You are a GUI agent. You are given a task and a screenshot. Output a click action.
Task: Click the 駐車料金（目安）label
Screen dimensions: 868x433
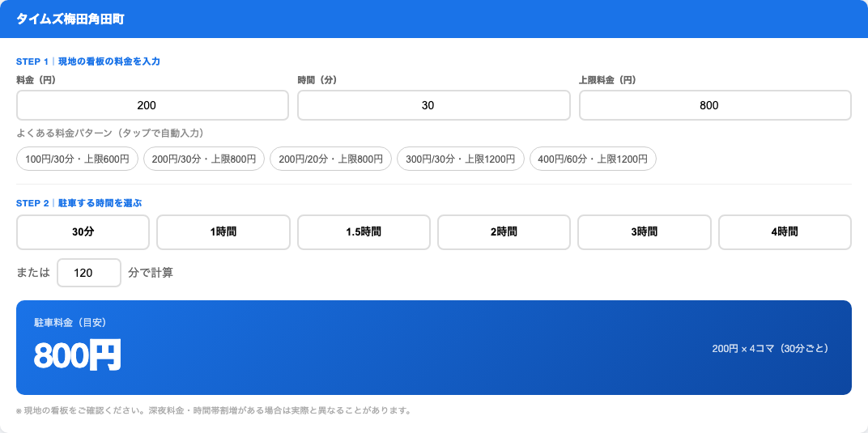pos(70,322)
